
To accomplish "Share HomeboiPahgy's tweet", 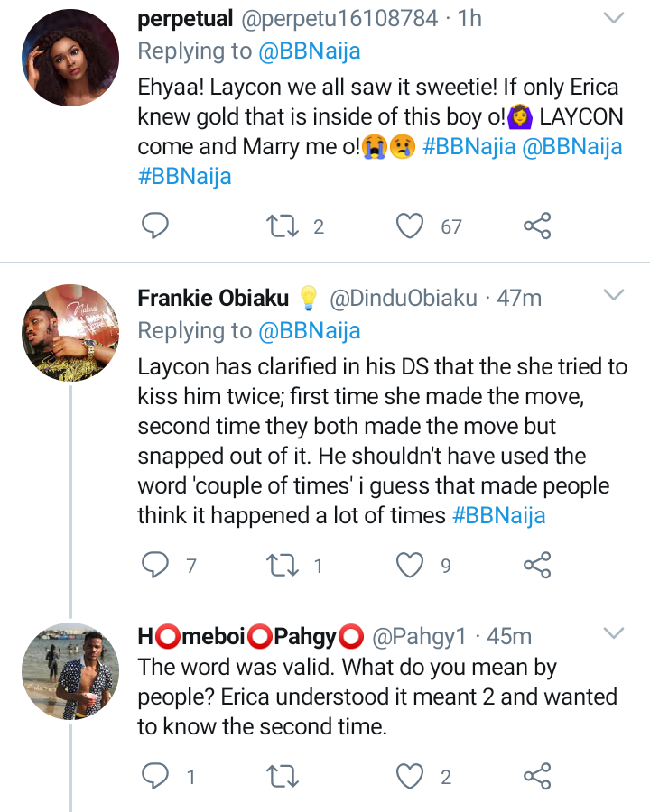I will click(x=537, y=776).
